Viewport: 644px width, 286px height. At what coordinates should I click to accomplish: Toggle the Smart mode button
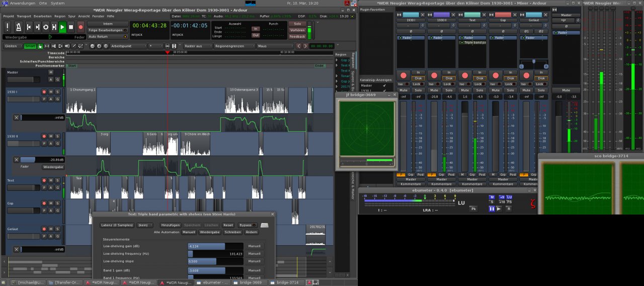30,46
